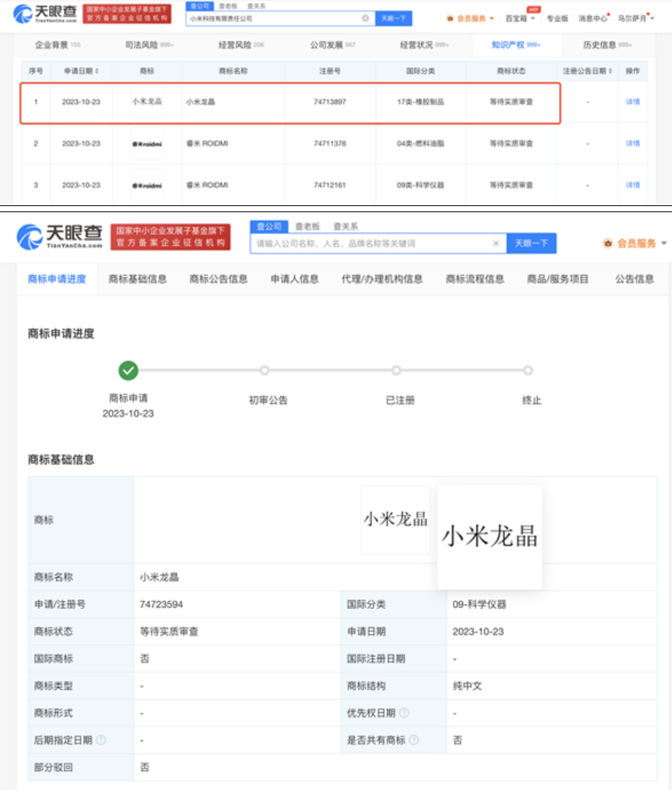Open 详情 link for registration 74711376 row

coord(633,143)
